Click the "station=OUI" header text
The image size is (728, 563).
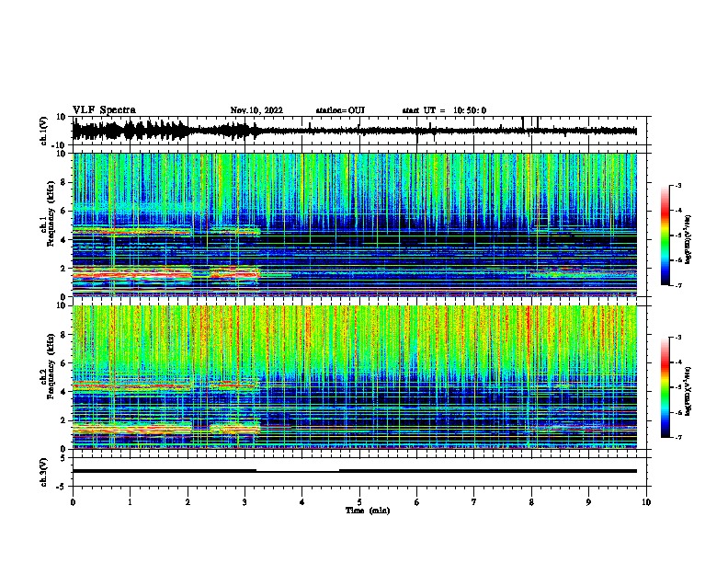tap(340, 110)
